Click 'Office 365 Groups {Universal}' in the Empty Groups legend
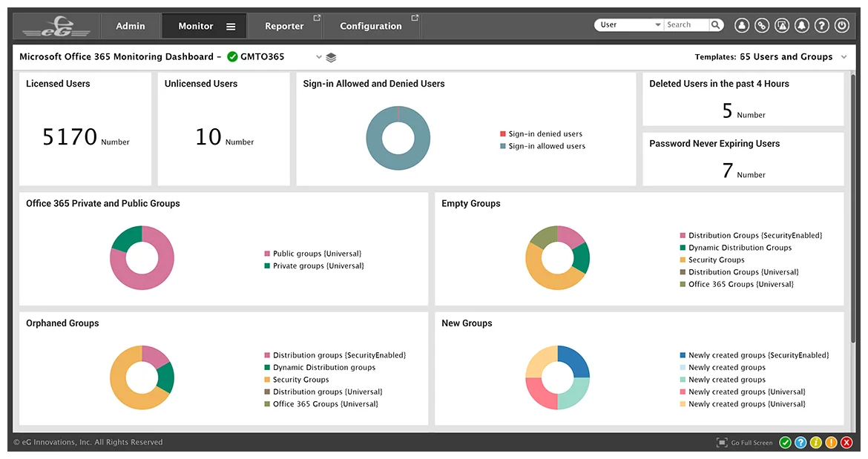 coord(741,284)
